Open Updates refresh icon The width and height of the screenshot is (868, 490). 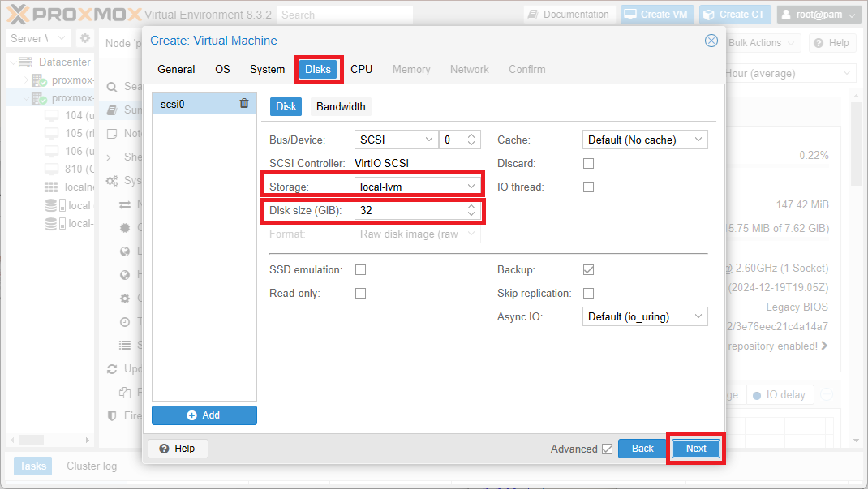point(112,369)
